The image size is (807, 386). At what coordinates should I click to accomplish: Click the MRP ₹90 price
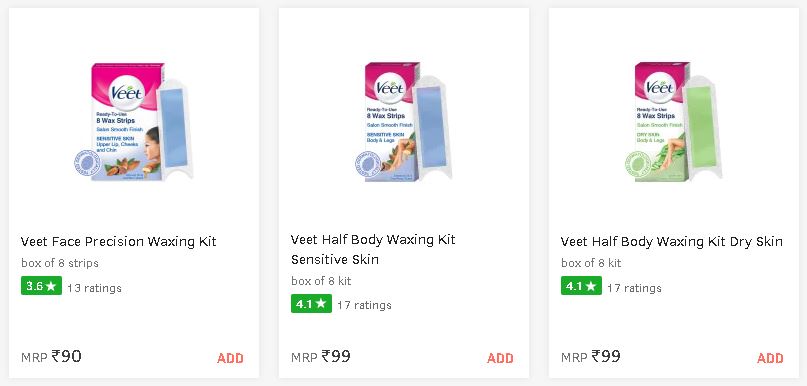point(51,357)
